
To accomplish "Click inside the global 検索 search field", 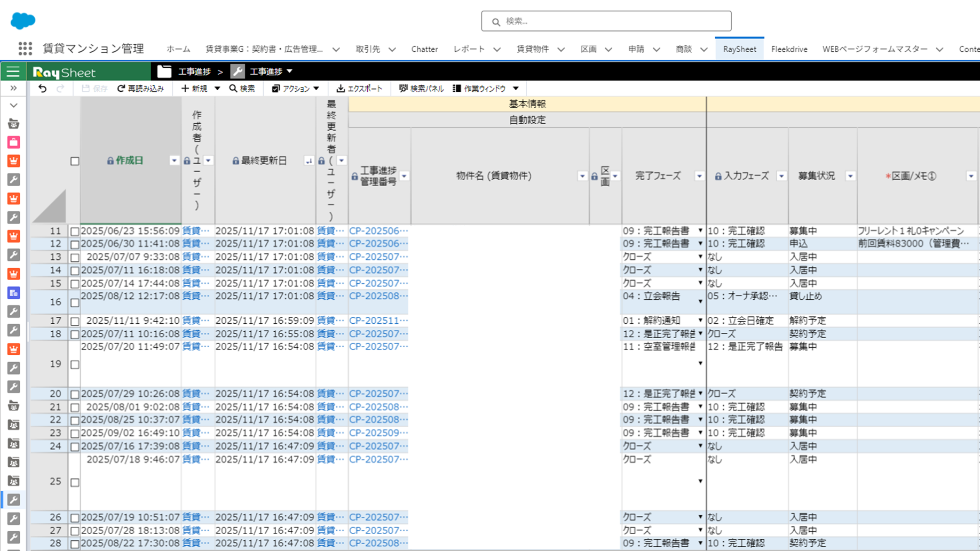I will (606, 21).
